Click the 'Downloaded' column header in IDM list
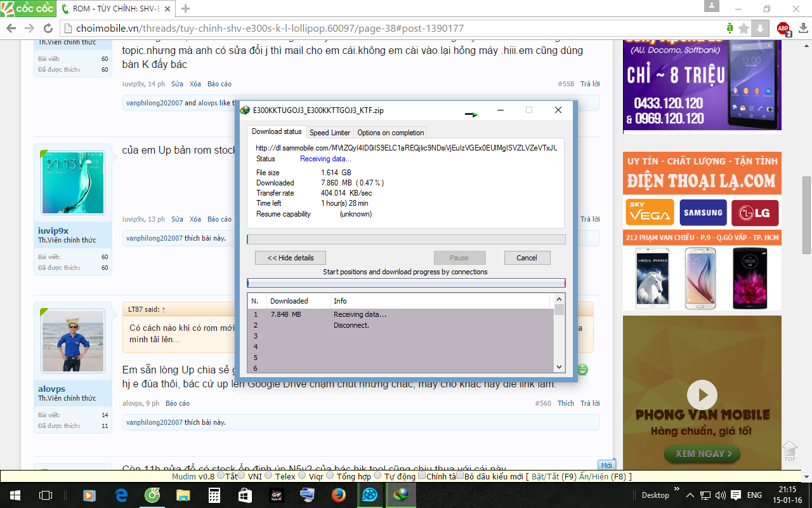The height and width of the screenshot is (508, 812). (x=298, y=301)
